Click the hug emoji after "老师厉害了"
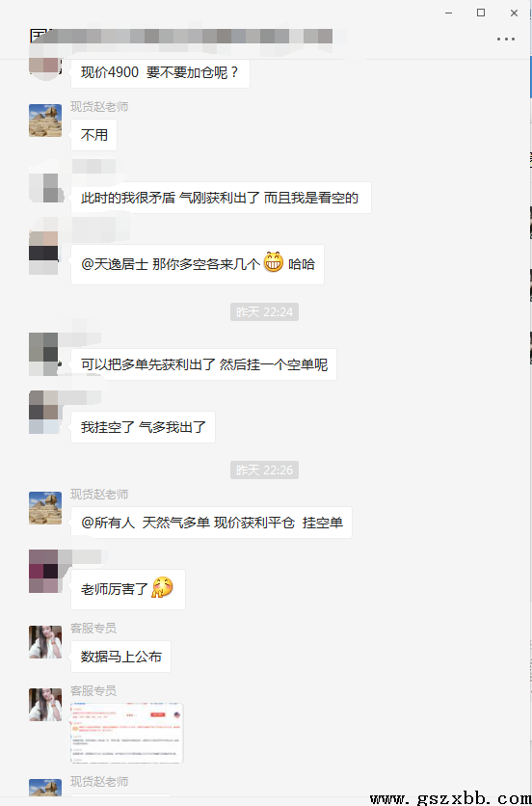Screen dimensions: 532x806 162,587
